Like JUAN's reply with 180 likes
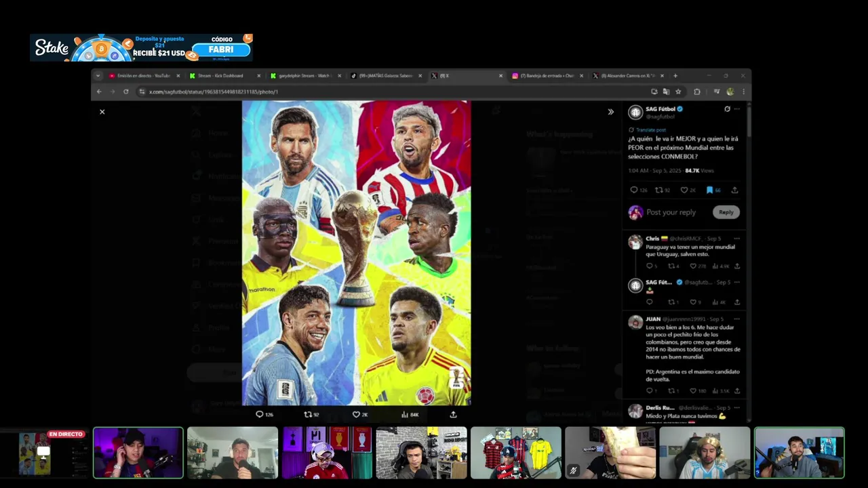This screenshot has width=868, height=488. tap(699, 391)
